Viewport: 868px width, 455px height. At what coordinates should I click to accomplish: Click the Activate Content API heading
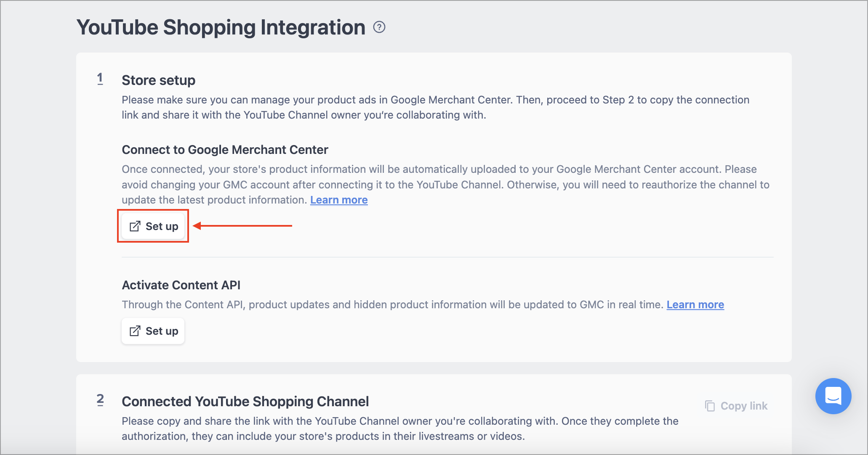click(181, 285)
